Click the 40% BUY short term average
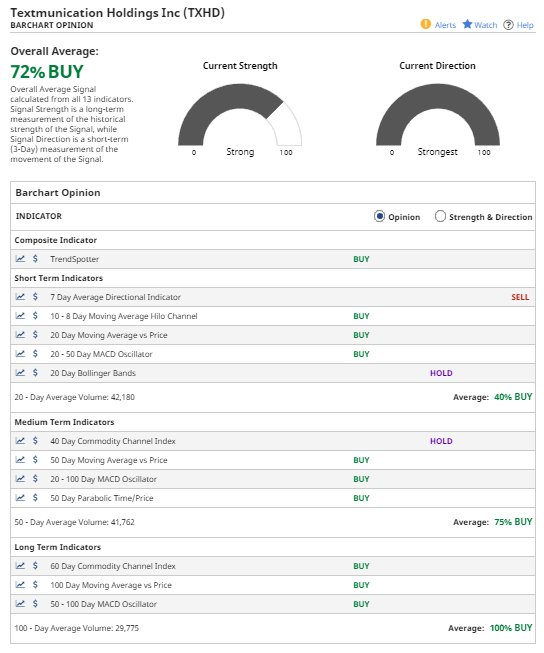The image size is (544, 653). tap(513, 397)
